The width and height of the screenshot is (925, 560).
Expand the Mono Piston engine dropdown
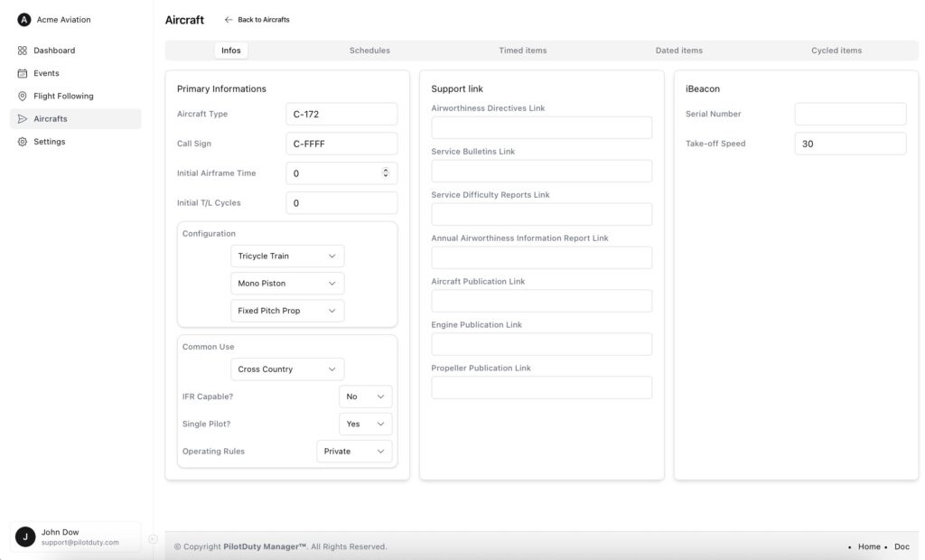coord(287,284)
